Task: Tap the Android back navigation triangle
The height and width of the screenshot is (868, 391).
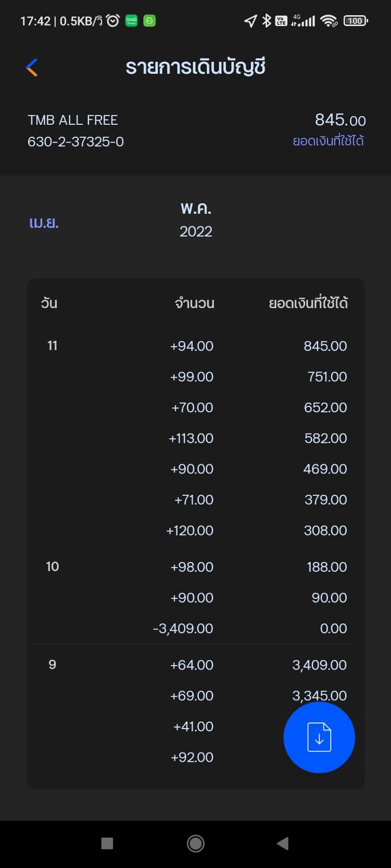Action: (282, 843)
